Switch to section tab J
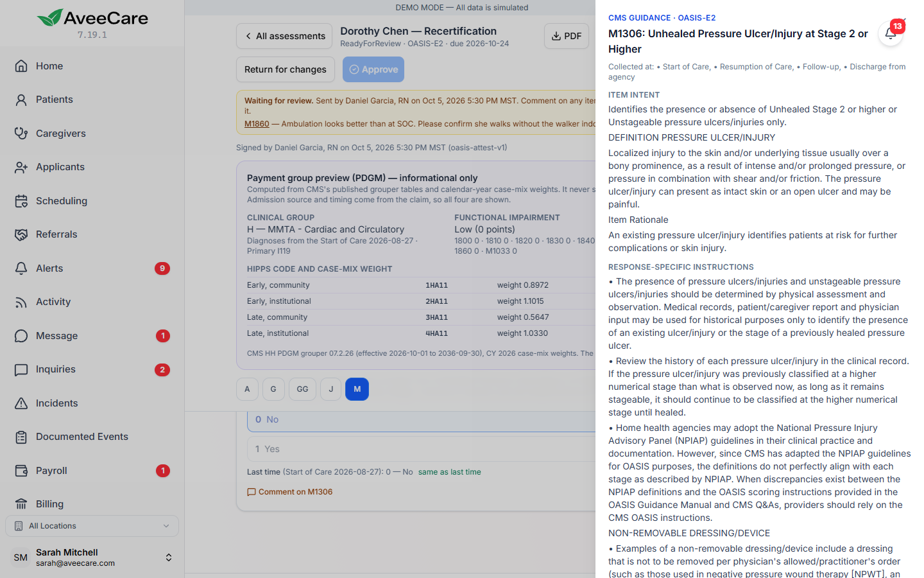 (330, 389)
